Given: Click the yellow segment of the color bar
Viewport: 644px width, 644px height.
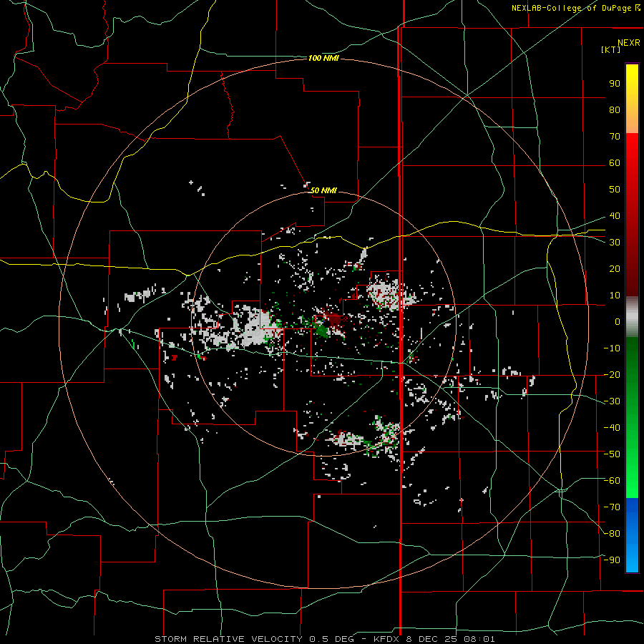Looking at the screenshot, I should tap(632, 99).
